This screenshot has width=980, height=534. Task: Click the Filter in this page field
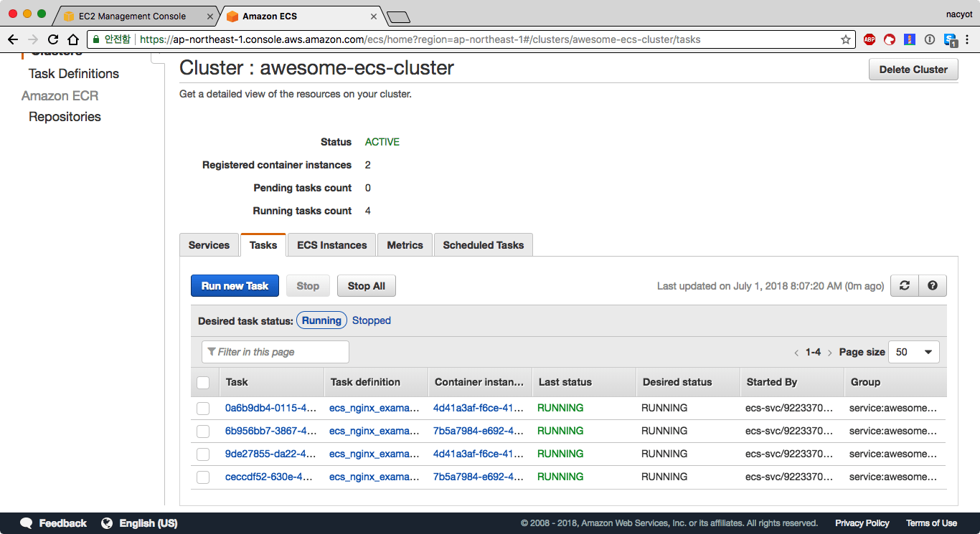tap(275, 352)
